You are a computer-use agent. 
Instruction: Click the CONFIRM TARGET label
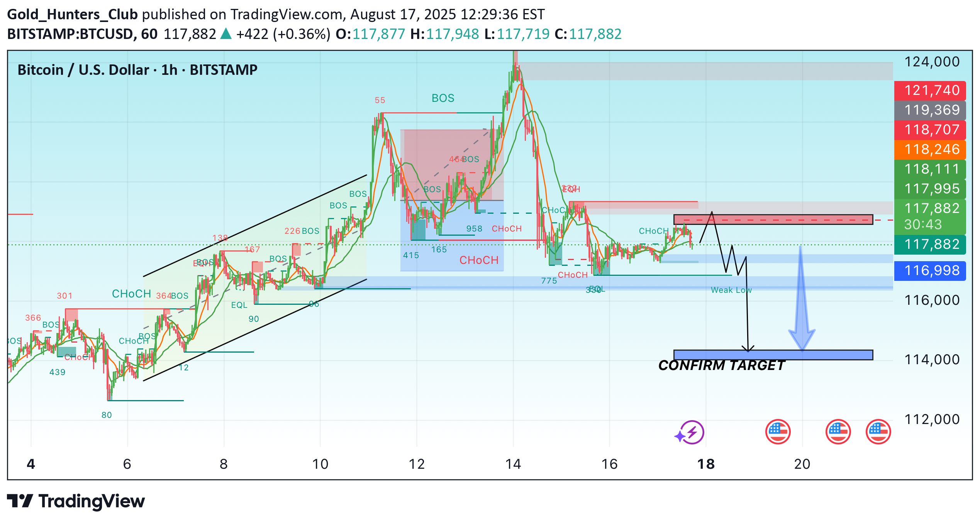pos(722,365)
